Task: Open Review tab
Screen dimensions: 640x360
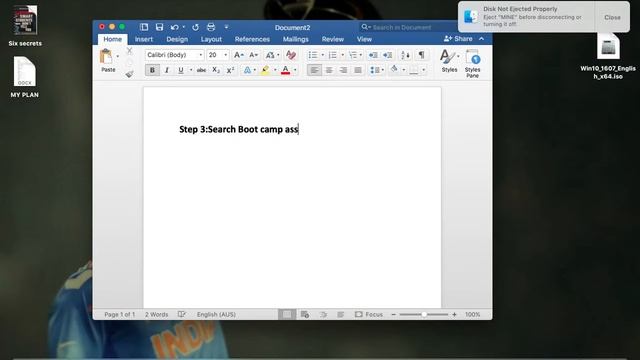Action: (x=333, y=39)
